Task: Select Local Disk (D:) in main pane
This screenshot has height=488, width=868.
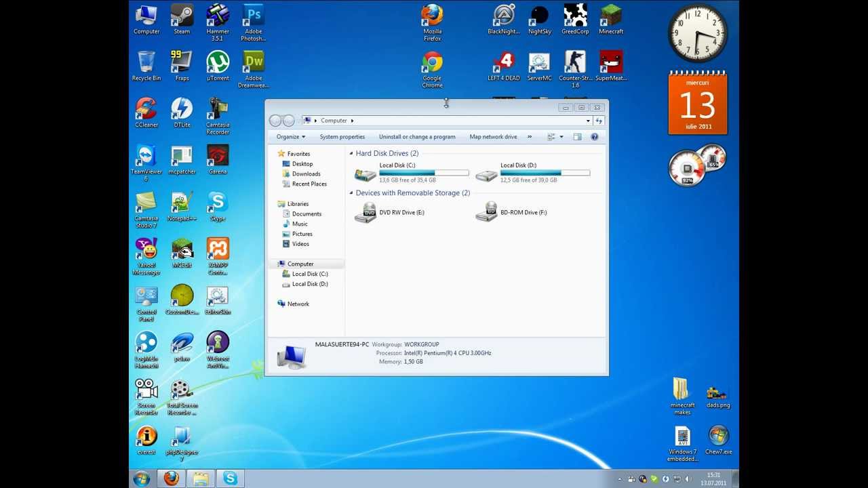Action: (533, 173)
